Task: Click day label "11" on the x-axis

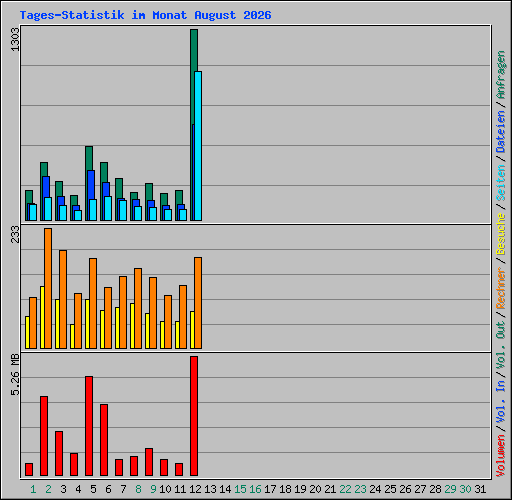Action: (x=180, y=489)
